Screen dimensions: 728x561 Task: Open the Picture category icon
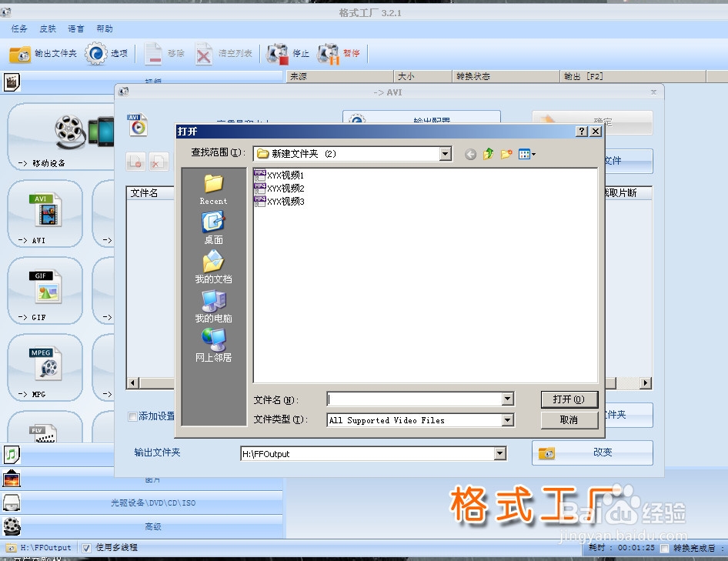(12, 479)
